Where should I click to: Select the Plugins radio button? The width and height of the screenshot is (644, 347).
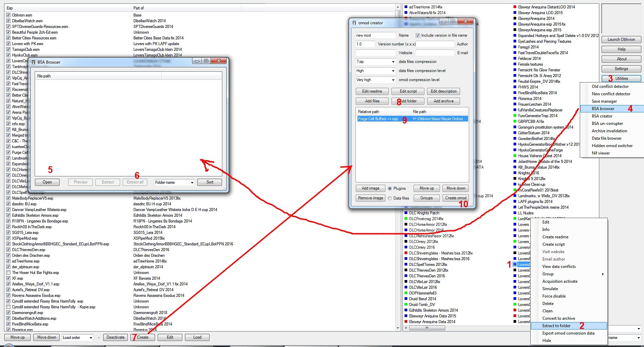click(x=390, y=188)
